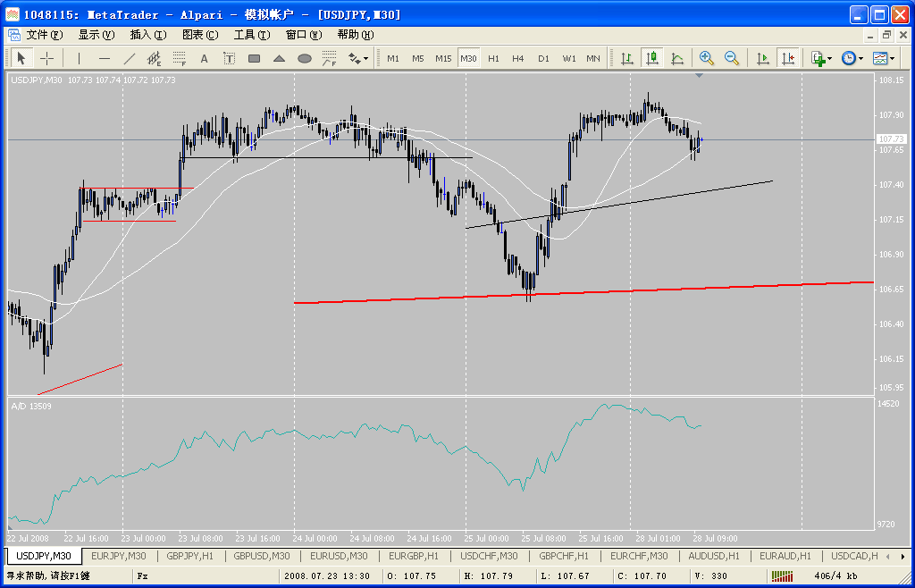Select the Fibonacci fan tool
Viewport: 915px width, 588px height.
[329, 58]
